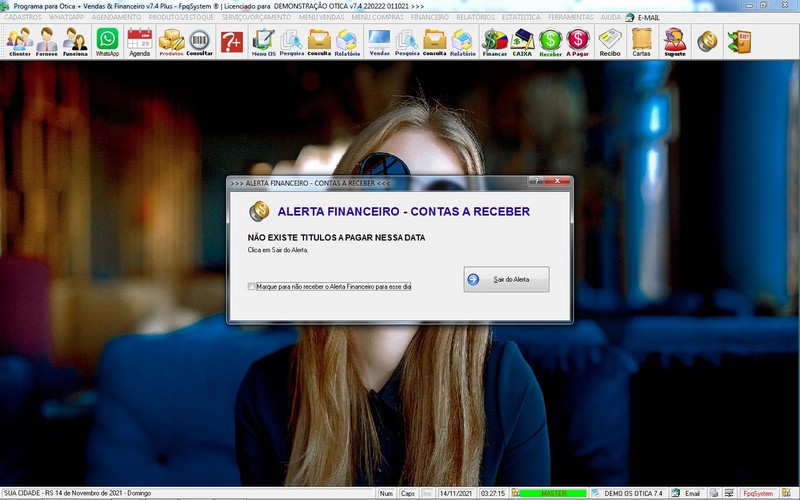Open the Agenda calendar icon
Image resolution: width=800 pixels, height=500 pixels.
139,42
